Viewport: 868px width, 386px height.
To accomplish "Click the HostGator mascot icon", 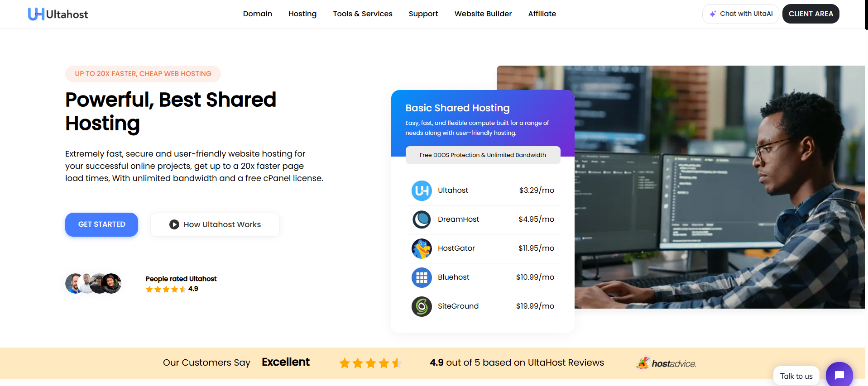I will click(x=422, y=248).
